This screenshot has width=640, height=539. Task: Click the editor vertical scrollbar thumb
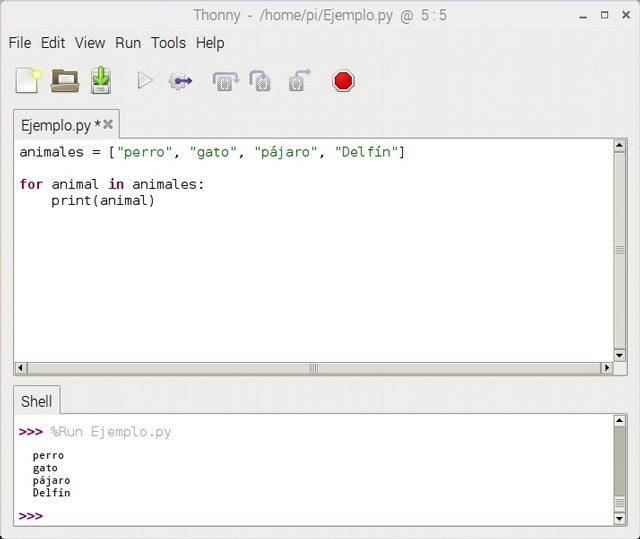click(x=620, y=250)
